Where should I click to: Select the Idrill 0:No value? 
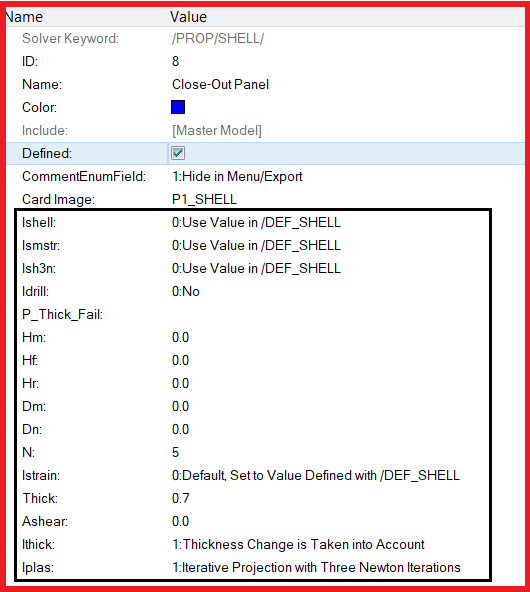click(186, 291)
